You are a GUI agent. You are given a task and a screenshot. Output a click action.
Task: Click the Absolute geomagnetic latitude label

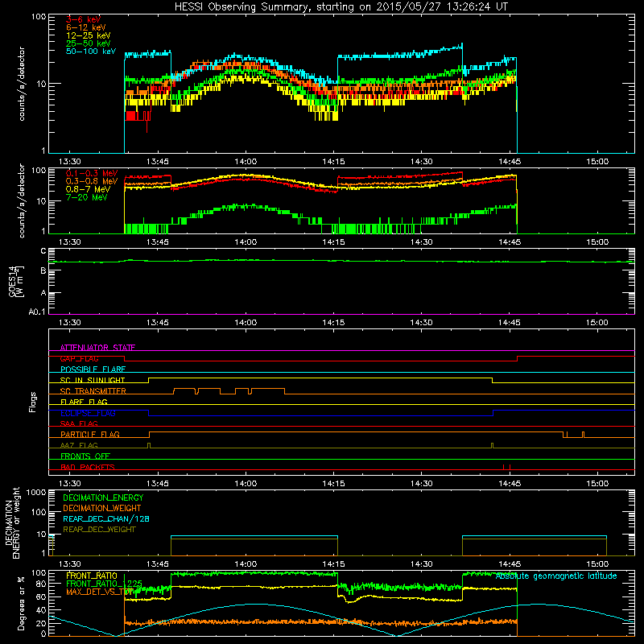(556, 576)
